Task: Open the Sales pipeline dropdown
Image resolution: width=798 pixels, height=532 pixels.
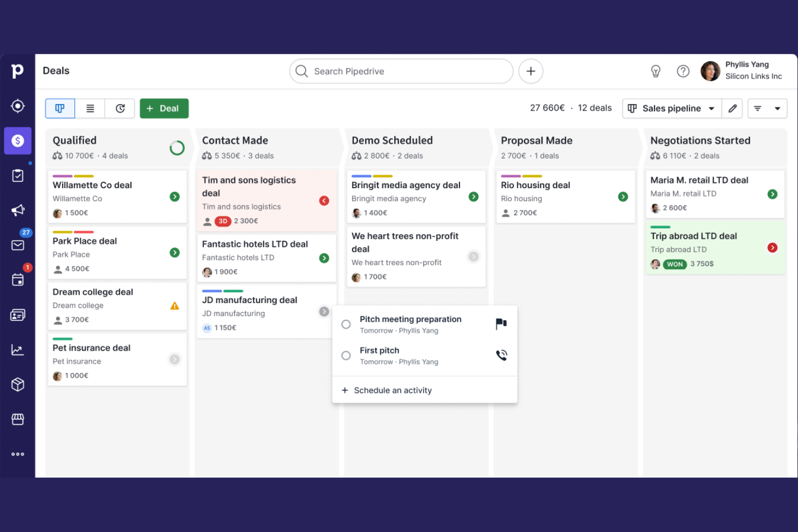Action: point(671,108)
